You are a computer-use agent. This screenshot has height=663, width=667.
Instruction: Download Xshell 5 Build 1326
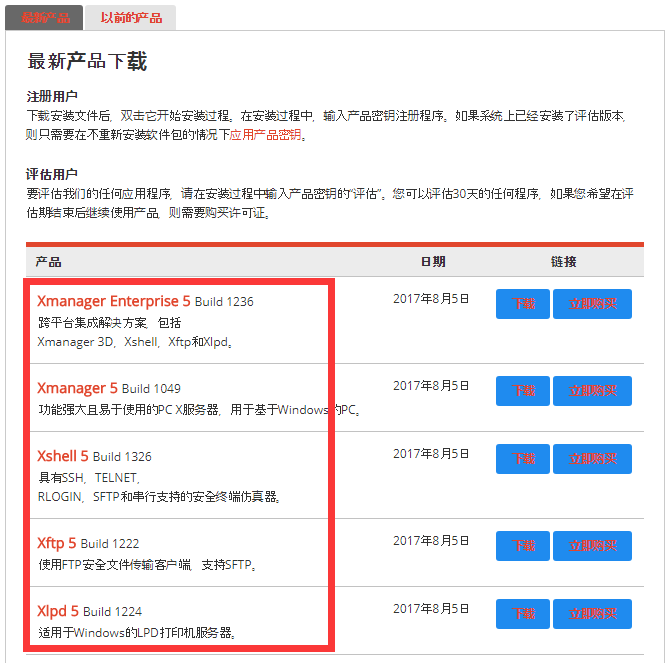coord(523,459)
